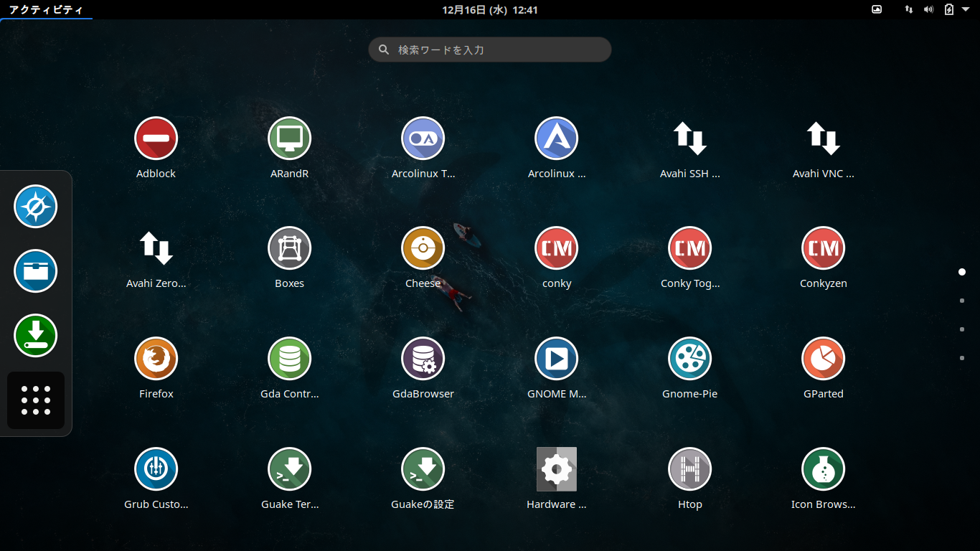Screen dimensions: 980x551
Task: Launch Cheese webcam app
Action: pos(423,248)
